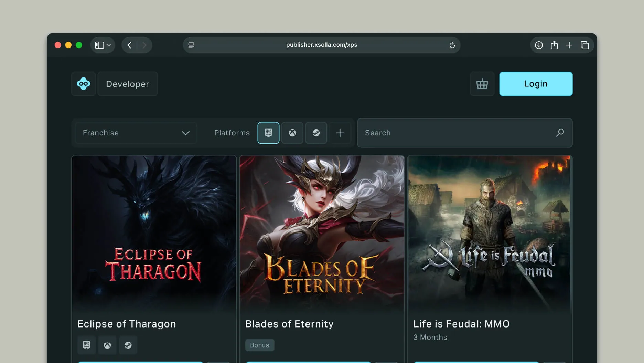
Task: Click the Blades of Eternity title
Action: (289, 324)
